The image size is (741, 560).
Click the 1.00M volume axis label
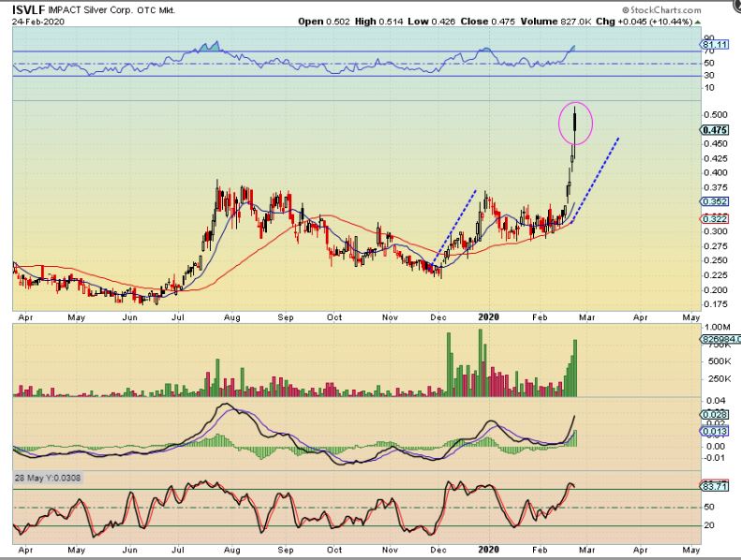718,327
